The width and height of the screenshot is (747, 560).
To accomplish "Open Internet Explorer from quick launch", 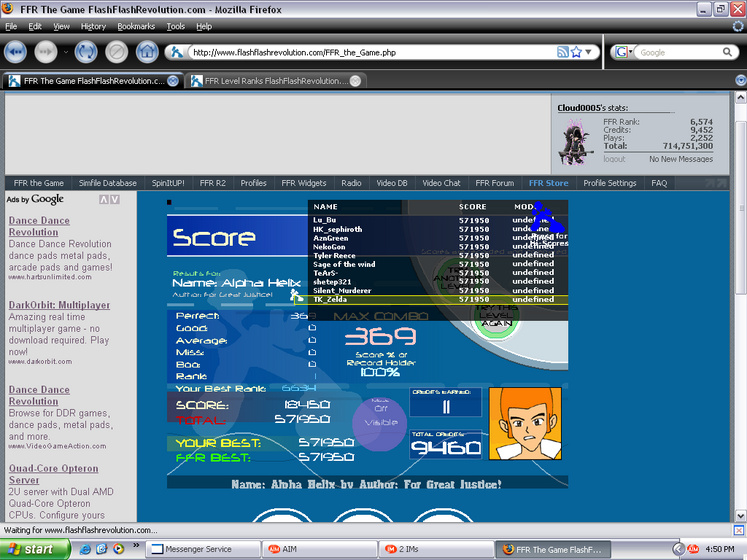I will [x=85, y=549].
